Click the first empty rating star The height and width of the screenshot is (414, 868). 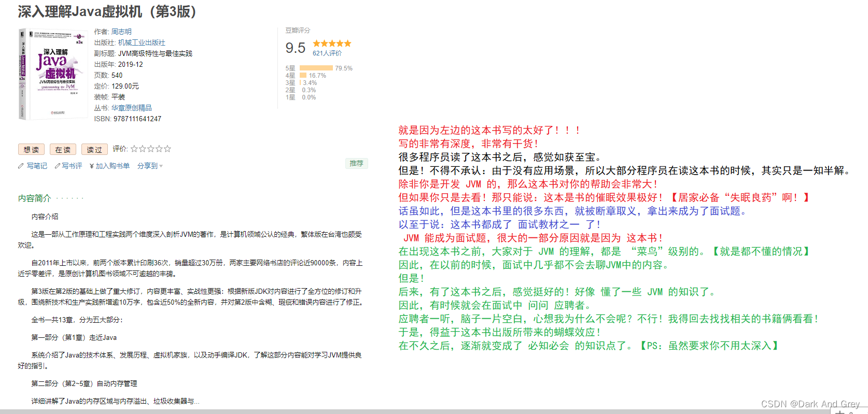coord(134,149)
